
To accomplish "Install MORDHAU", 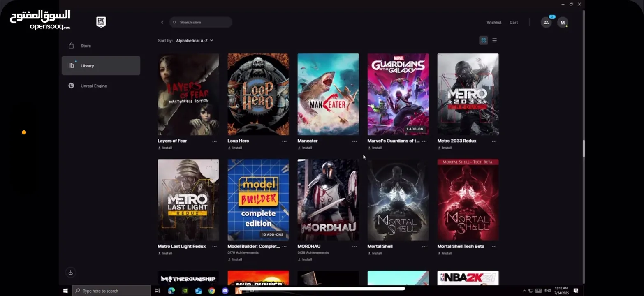I will (305, 259).
